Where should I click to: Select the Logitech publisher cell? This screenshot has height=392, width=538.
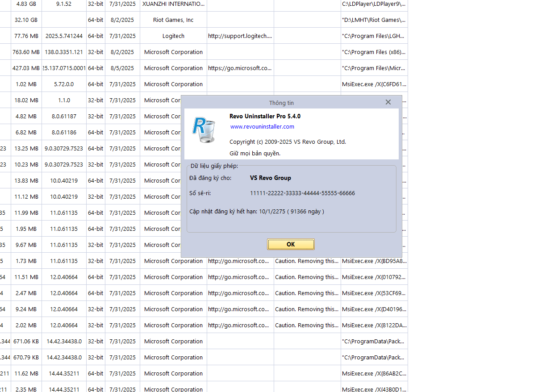pos(173,36)
